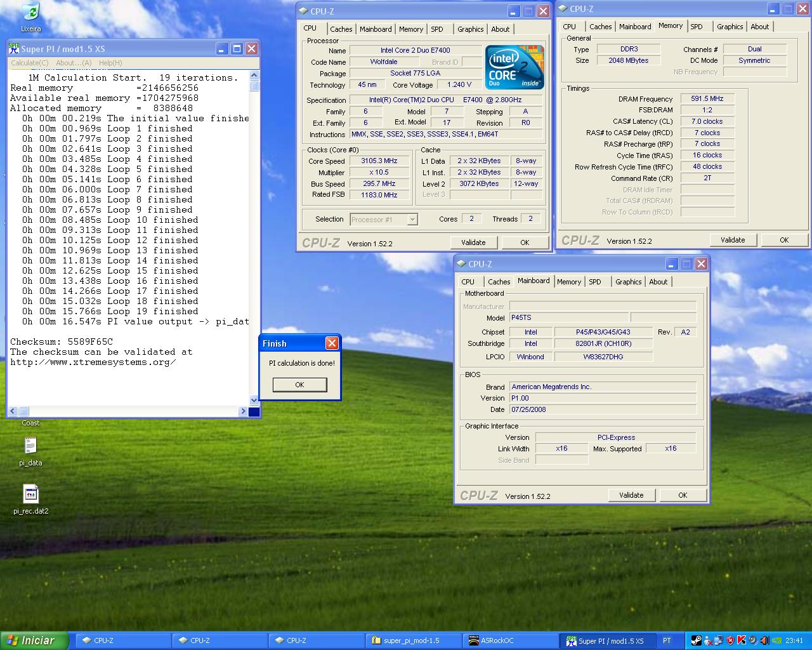812x650 pixels.
Task: Click Super PI vertical scrollbar up arrow
Action: point(254,75)
